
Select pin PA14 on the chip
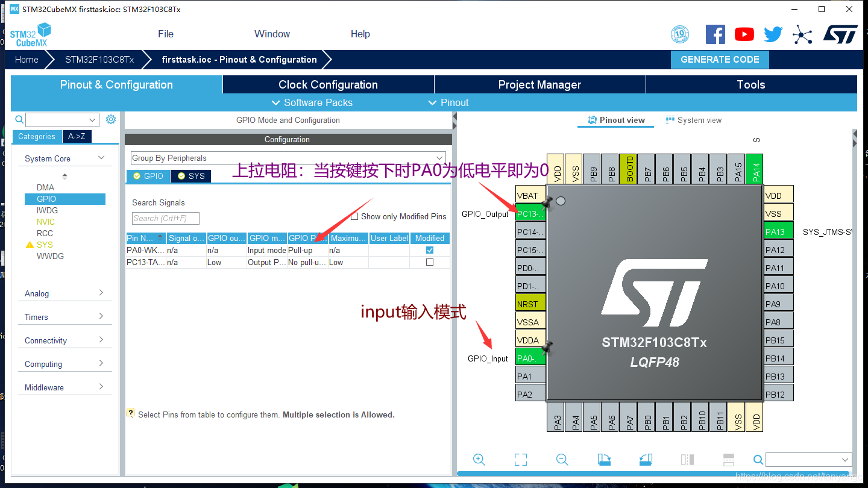click(x=755, y=169)
